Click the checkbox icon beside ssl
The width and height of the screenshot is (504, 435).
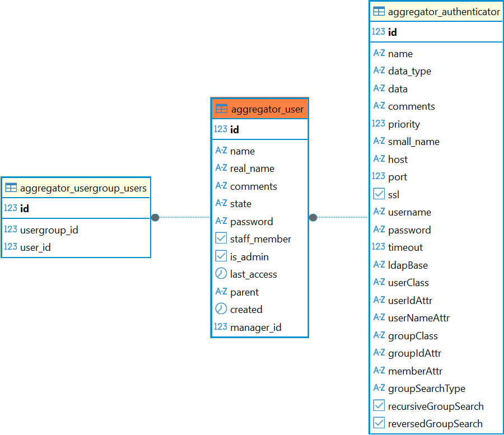coord(379,194)
